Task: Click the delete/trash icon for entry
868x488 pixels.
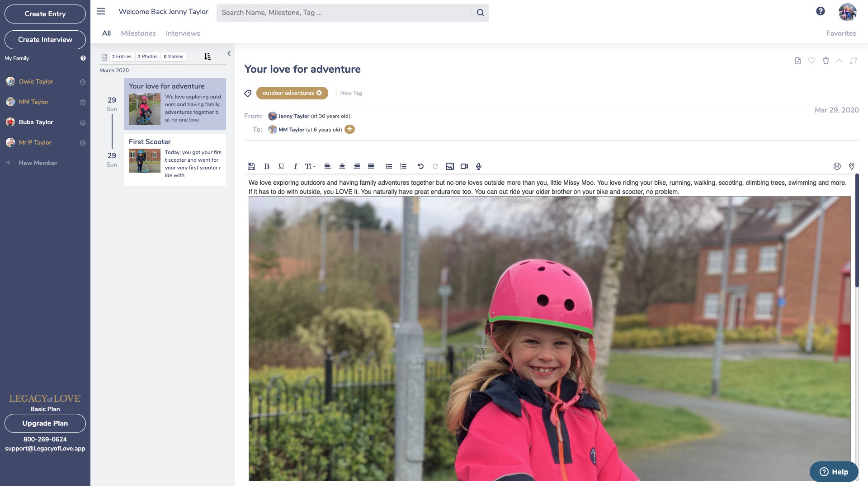Action: [x=826, y=62]
